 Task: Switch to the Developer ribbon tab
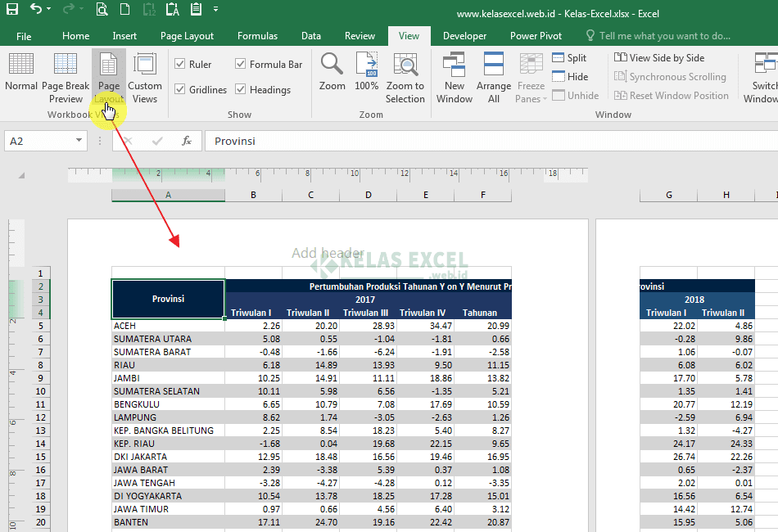[464, 35]
